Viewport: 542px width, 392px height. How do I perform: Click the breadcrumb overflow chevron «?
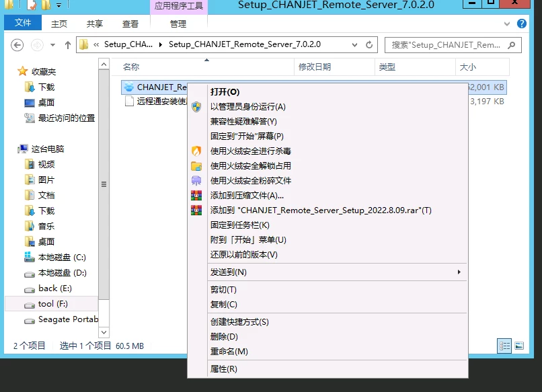[96, 44]
